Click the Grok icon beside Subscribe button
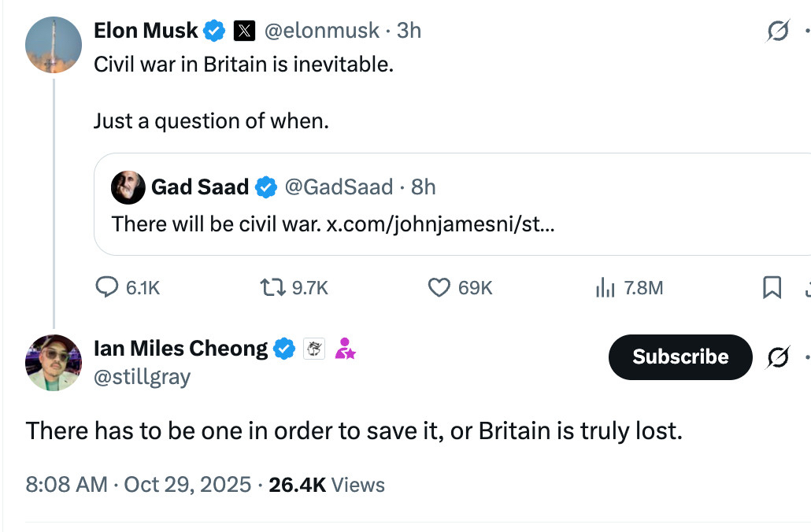811x532 pixels. click(778, 357)
